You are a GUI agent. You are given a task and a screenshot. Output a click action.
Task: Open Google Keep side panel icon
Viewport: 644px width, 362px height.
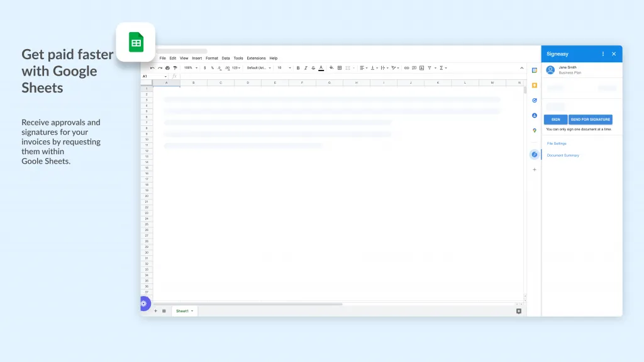535,85
